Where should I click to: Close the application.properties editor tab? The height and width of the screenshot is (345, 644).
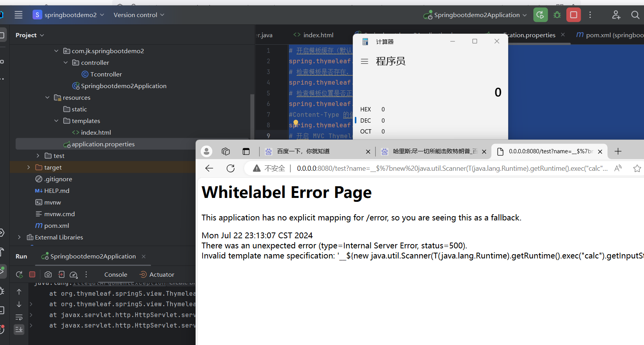[x=563, y=35]
